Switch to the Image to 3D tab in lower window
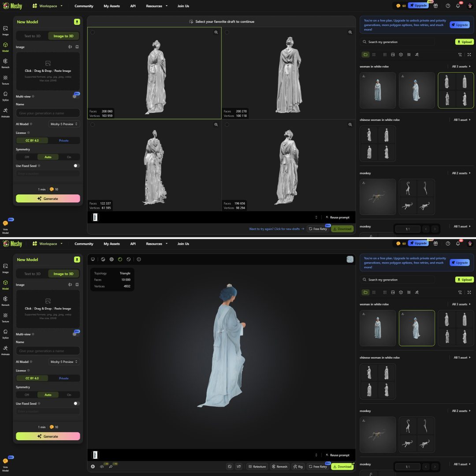 click(x=63, y=274)
